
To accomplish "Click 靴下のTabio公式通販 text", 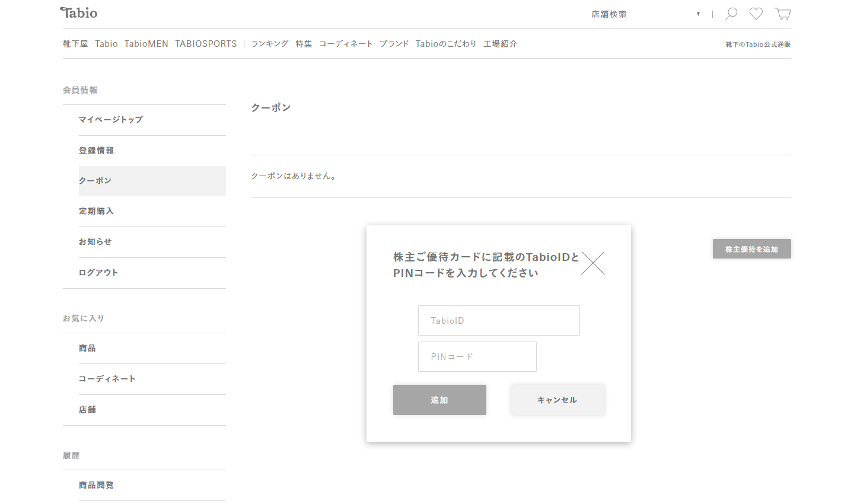I will 758,44.
